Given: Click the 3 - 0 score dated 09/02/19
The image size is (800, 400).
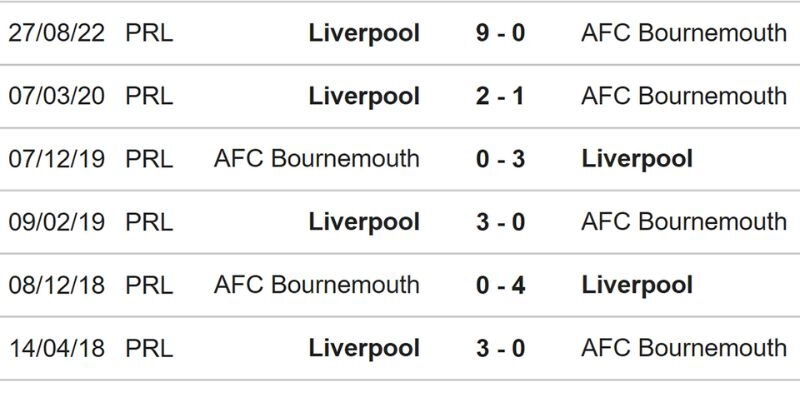Looking at the screenshot, I should click(501, 222).
